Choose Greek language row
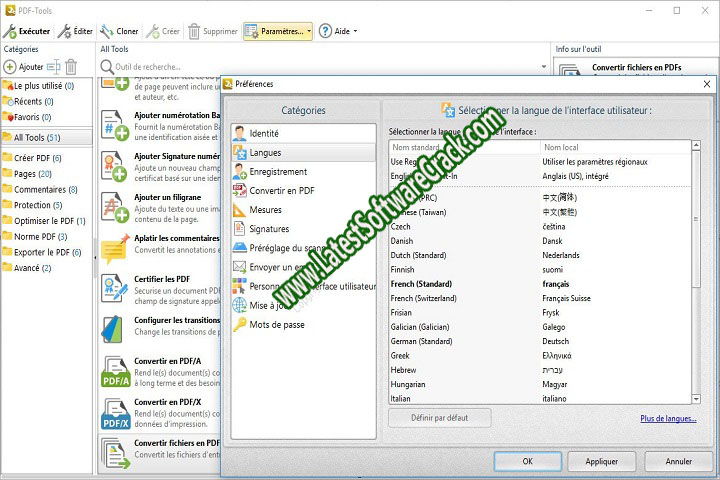The height and width of the screenshot is (480, 720). (x=540, y=356)
